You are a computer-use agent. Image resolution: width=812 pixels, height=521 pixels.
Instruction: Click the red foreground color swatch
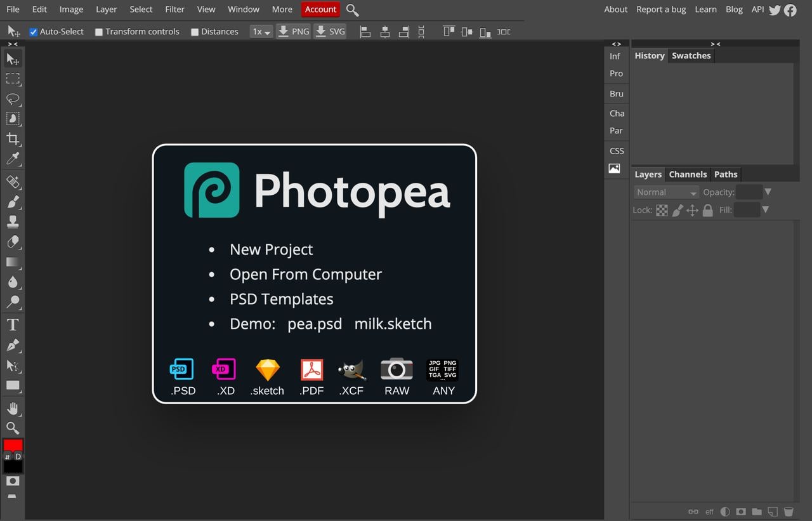coord(13,445)
